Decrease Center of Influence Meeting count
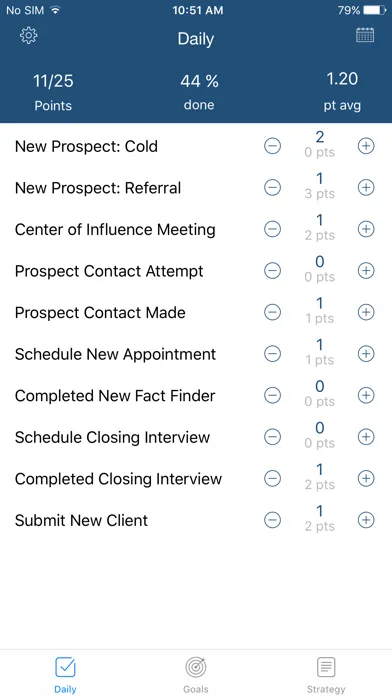The image size is (392, 696). [273, 229]
